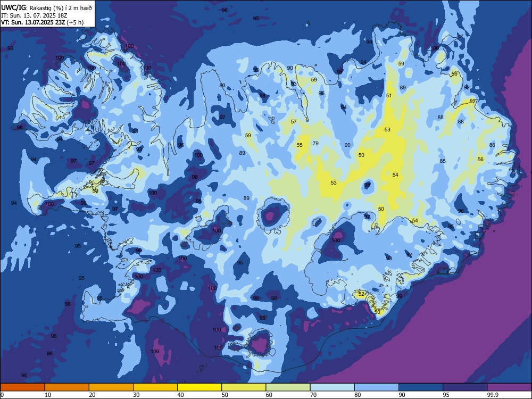This screenshot has width=532, height=399.
Task: Click the '86' humidity value on the map
Action: click(x=492, y=145)
